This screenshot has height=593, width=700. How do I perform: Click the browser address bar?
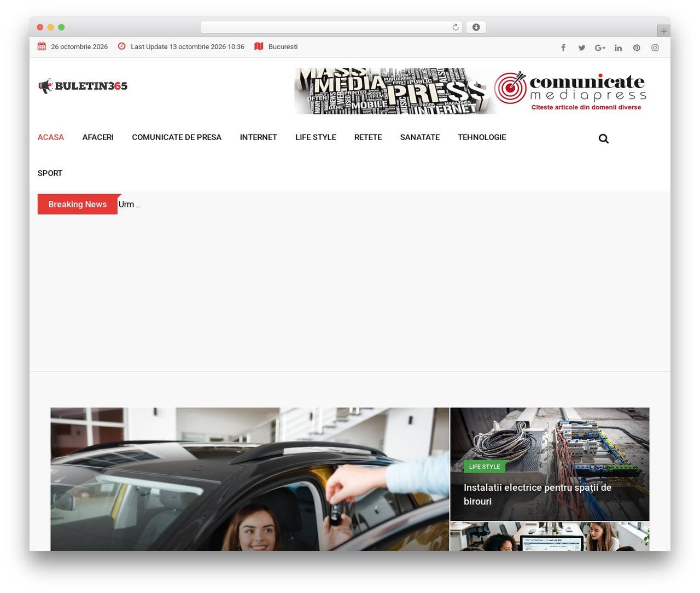coord(331,27)
